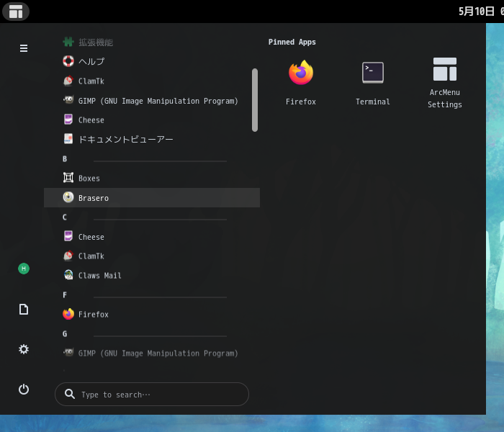Click the search magnifier icon

pos(70,394)
